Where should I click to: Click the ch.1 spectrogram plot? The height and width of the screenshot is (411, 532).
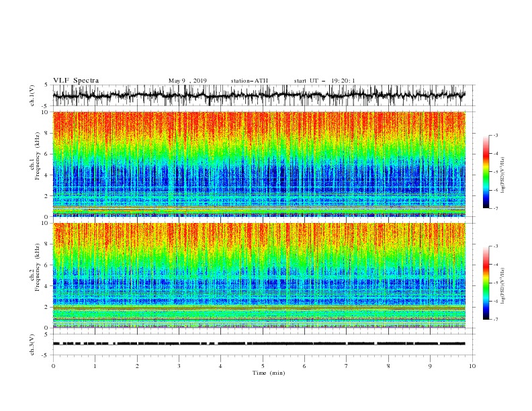coord(259,164)
